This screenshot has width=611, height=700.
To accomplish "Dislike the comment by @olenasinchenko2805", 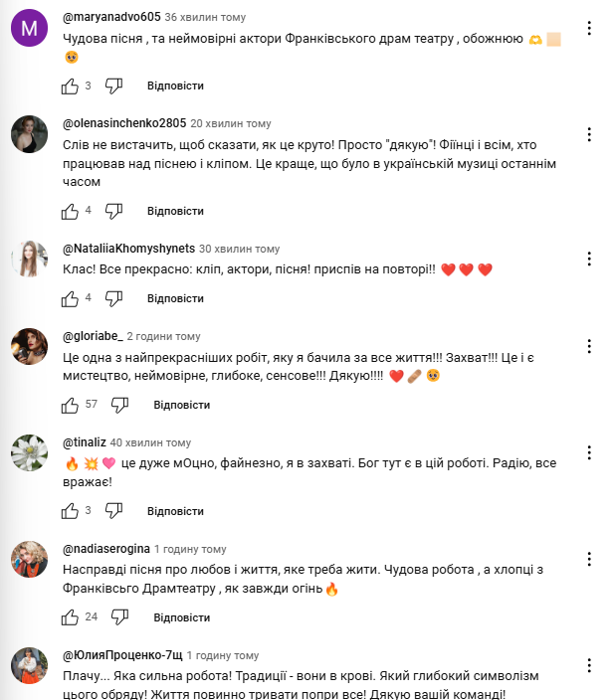I will coord(113,211).
